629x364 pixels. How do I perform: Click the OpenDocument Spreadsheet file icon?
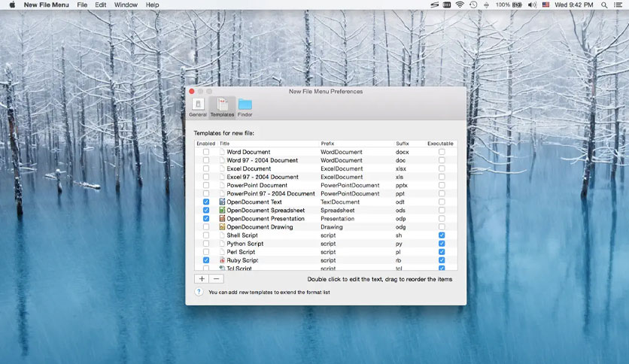222,210
